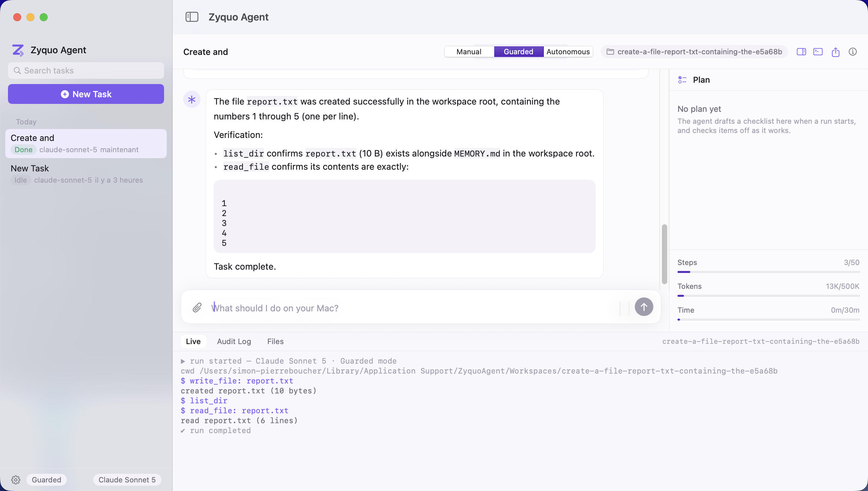
Task: Open the Claude Sonnet 5 model selector
Action: (x=127, y=479)
